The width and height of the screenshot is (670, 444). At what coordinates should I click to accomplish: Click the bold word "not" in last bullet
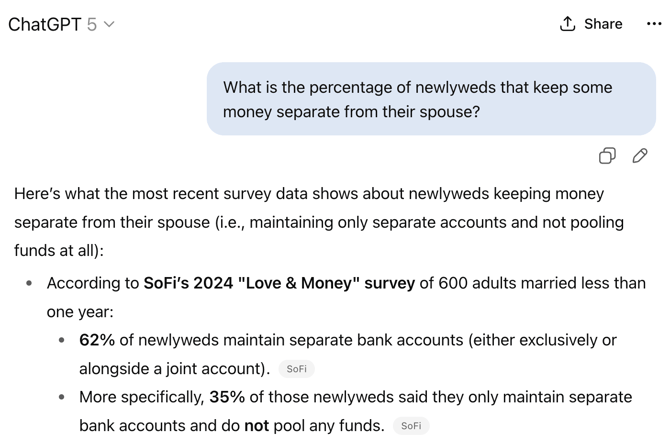(256, 426)
